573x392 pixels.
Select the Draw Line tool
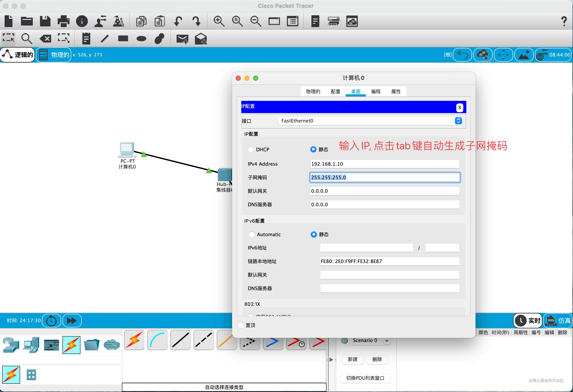coord(104,39)
